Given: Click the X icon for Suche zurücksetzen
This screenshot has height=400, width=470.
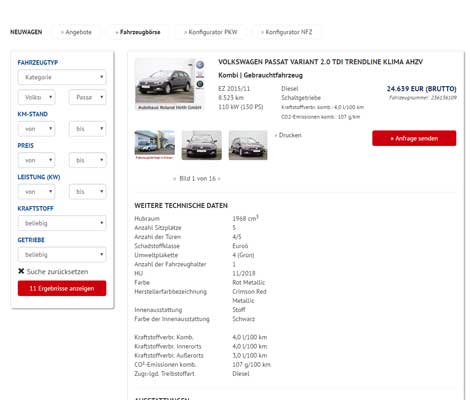Looking at the screenshot, I should click(x=21, y=271).
